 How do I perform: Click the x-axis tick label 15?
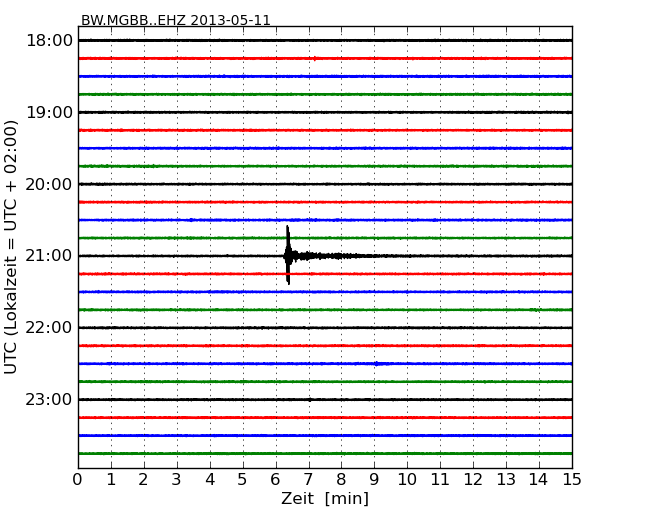[572, 480]
